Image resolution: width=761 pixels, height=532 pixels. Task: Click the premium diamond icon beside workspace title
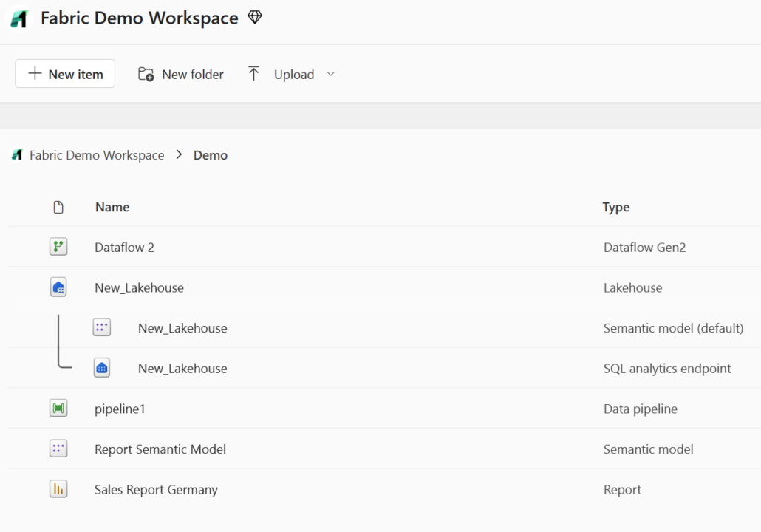click(x=255, y=18)
